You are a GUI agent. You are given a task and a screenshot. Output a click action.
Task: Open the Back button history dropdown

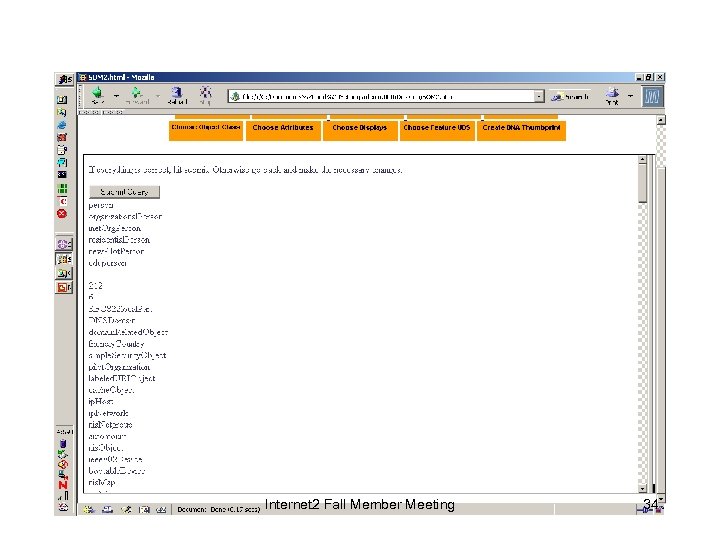coord(117,96)
